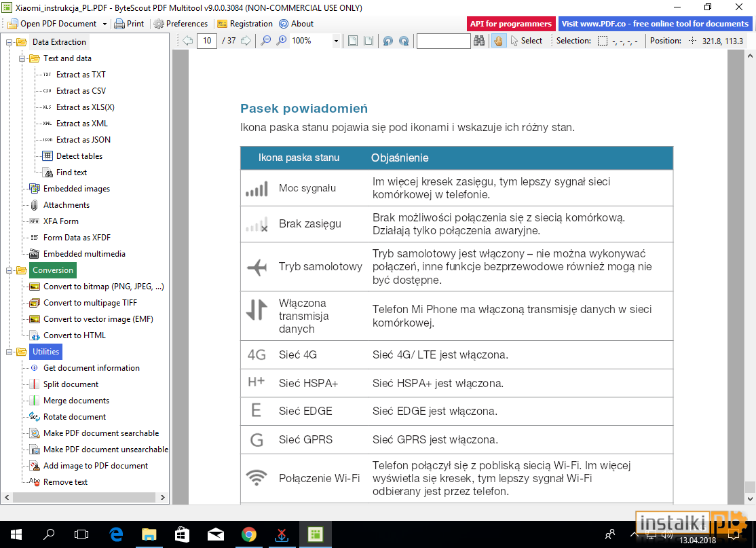Image resolution: width=756 pixels, height=548 pixels.
Task: Open Extract as JSON
Action: click(83, 140)
